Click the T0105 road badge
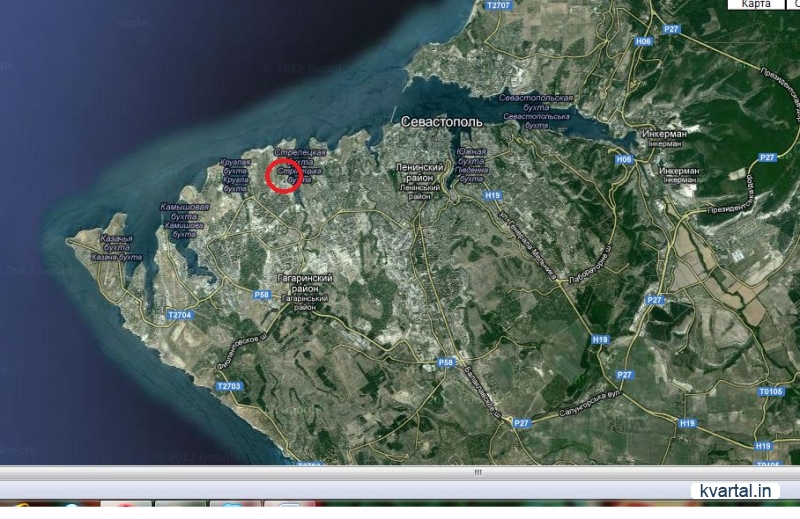 pyautogui.click(x=770, y=392)
